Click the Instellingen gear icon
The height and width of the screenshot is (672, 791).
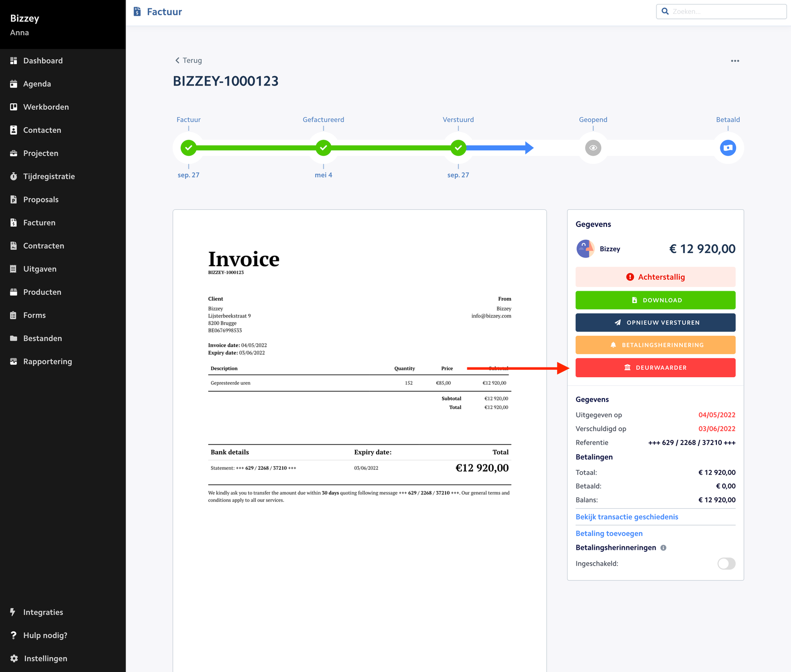[x=14, y=659]
